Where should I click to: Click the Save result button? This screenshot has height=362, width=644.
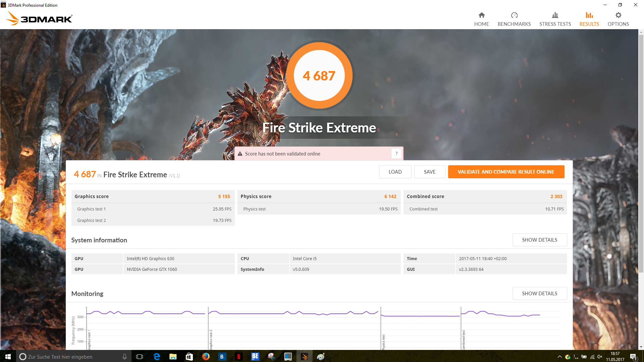pos(429,172)
